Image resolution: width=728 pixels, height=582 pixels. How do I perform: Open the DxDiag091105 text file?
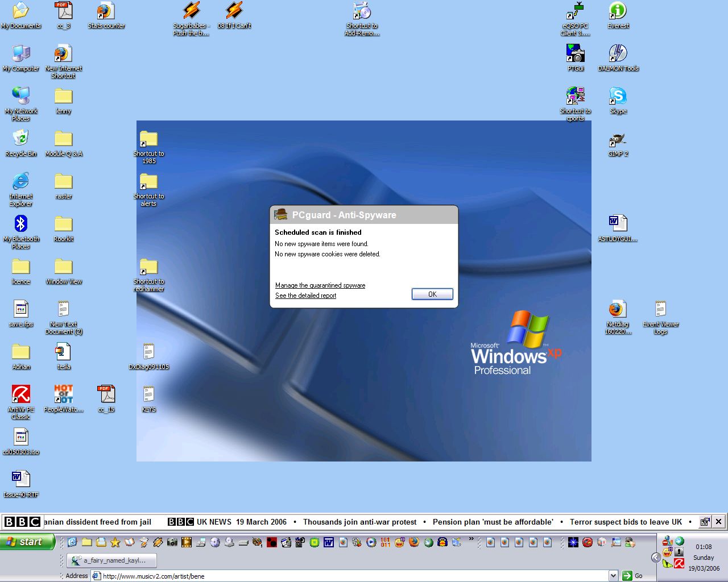pyautogui.click(x=148, y=357)
